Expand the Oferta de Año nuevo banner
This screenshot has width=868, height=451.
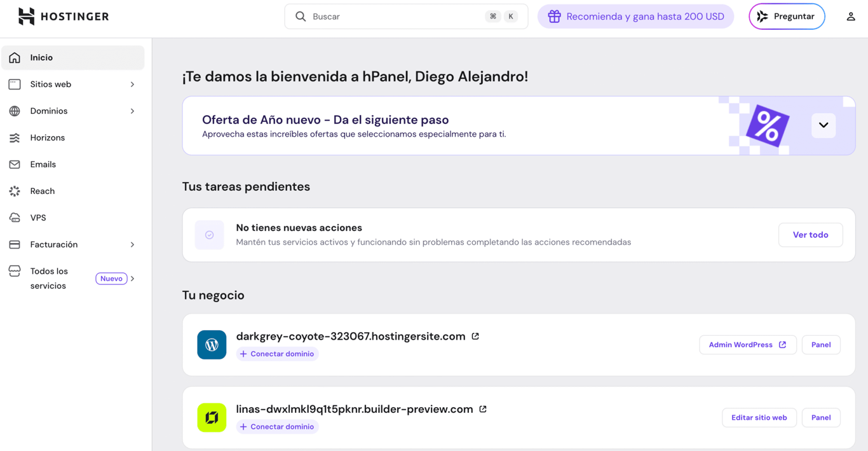(823, 125)
